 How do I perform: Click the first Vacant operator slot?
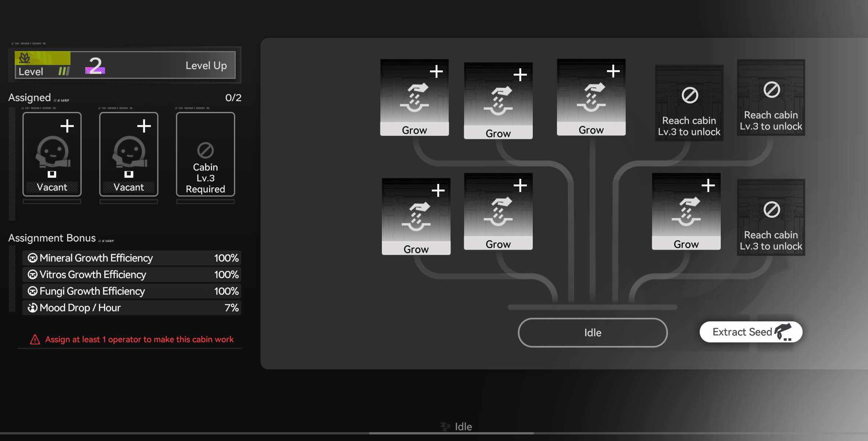52,154
